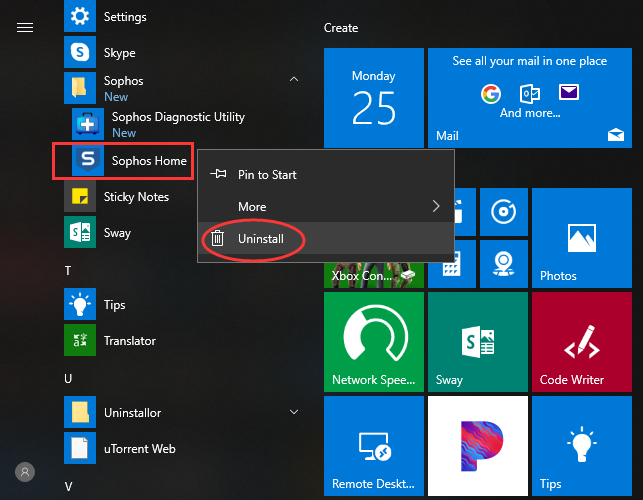643x500 pixels.
Task: Open the Sticky Notes icon
Action: click(x=80, y=196)
